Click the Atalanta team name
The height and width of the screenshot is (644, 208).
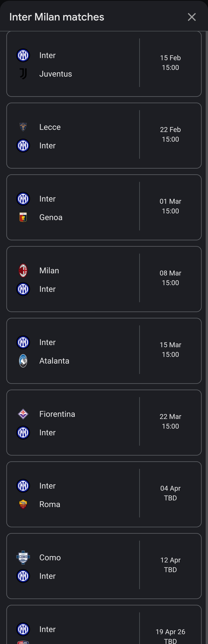point(54,361)
